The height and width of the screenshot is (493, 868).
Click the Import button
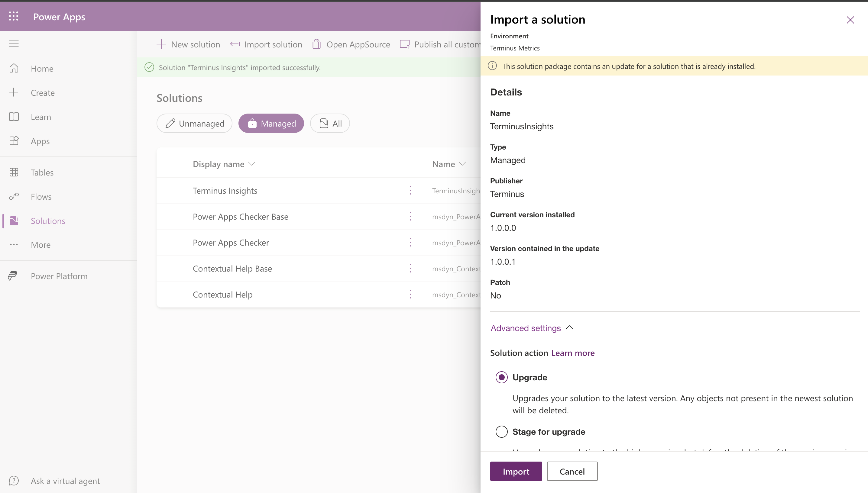[x=516, y=471]
